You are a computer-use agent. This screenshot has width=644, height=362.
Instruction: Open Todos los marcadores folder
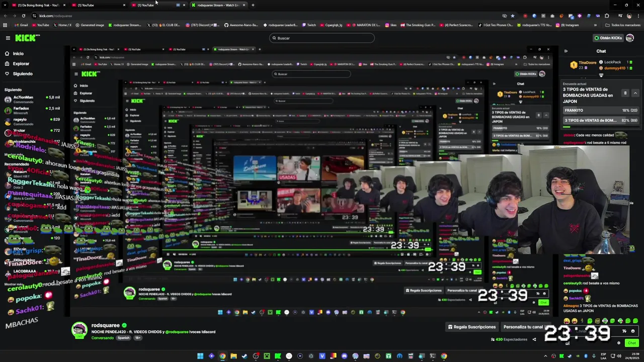tap(623, 25)
